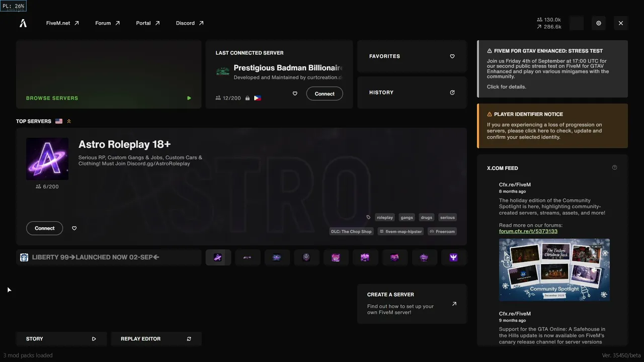Click the heart icon in Favorites
Image resolution: width=644 pixels, height=362 pixels.
452,56
